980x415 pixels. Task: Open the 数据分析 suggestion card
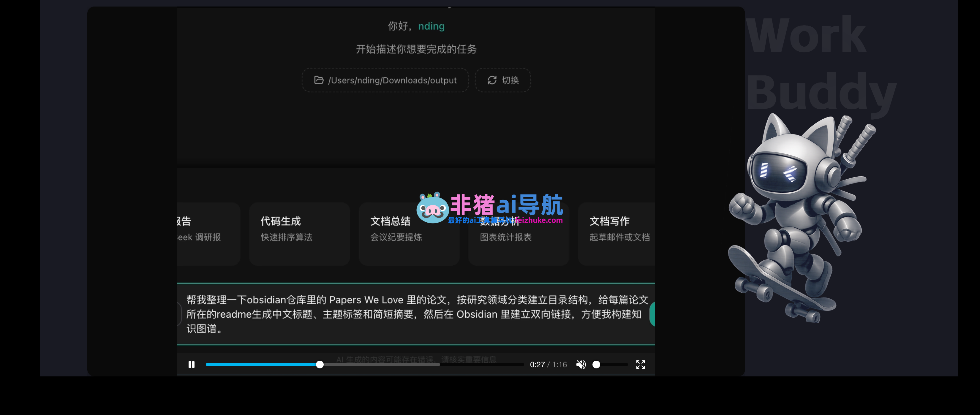point(519,234)
